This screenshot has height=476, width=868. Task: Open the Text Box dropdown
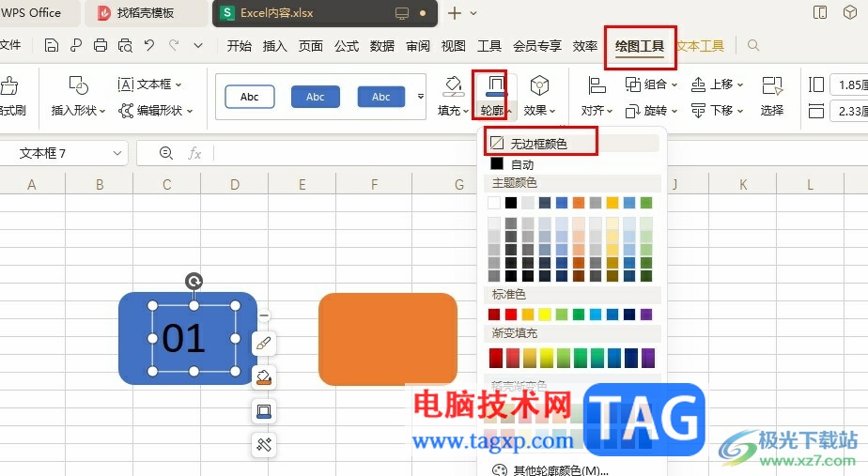pos(149,84)
